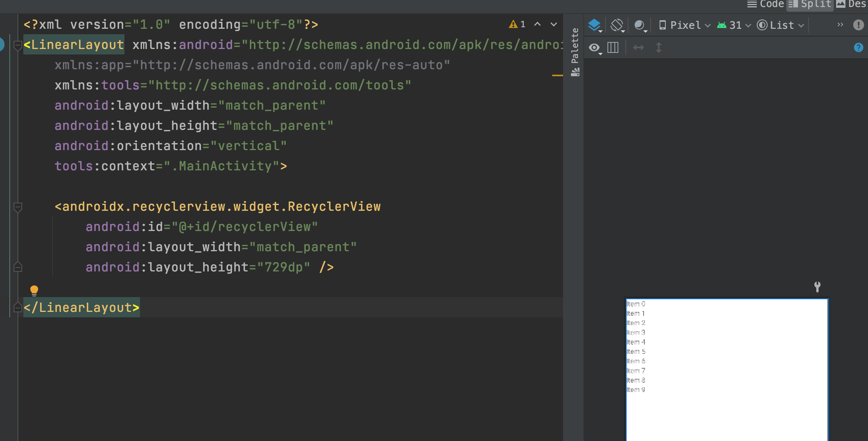Switch to Code view mode

tap(765, 4)
